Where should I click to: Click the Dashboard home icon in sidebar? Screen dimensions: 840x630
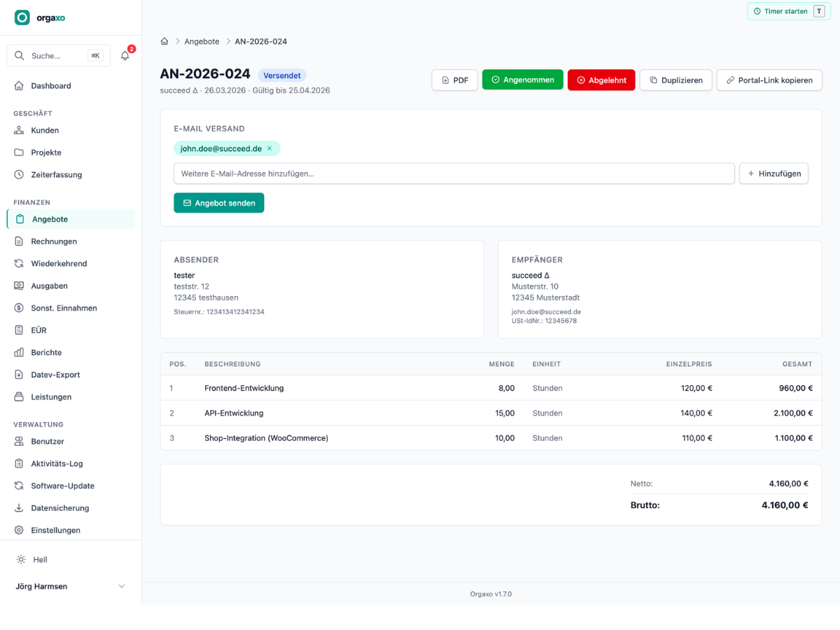pyautogui.click(x=19, y=85)
